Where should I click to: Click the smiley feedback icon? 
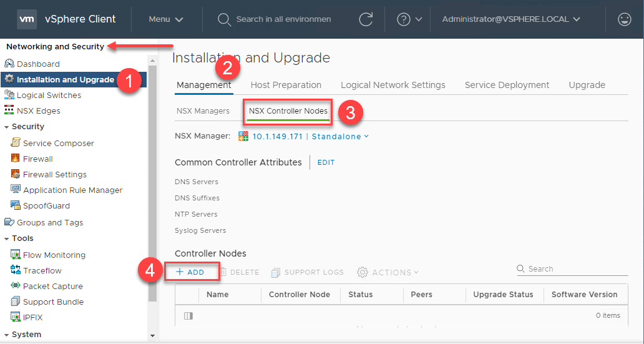[x=624, y=19]
